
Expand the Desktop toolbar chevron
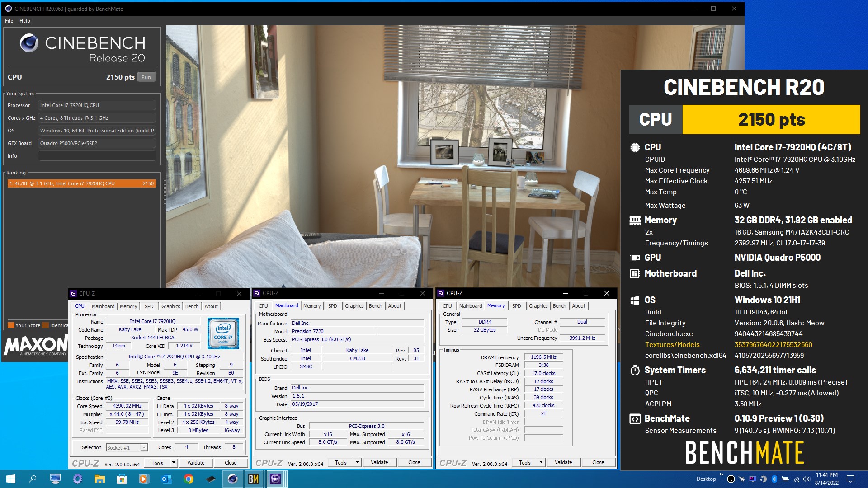721,474
